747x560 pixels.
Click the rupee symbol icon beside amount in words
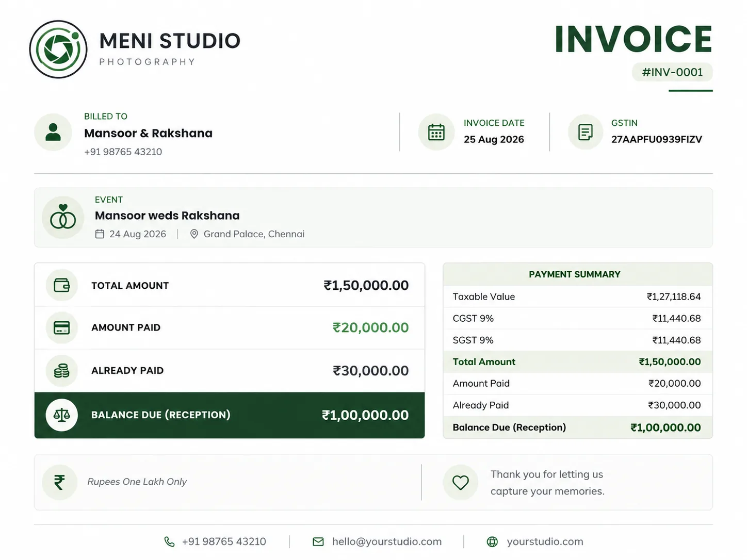point(60,482)
